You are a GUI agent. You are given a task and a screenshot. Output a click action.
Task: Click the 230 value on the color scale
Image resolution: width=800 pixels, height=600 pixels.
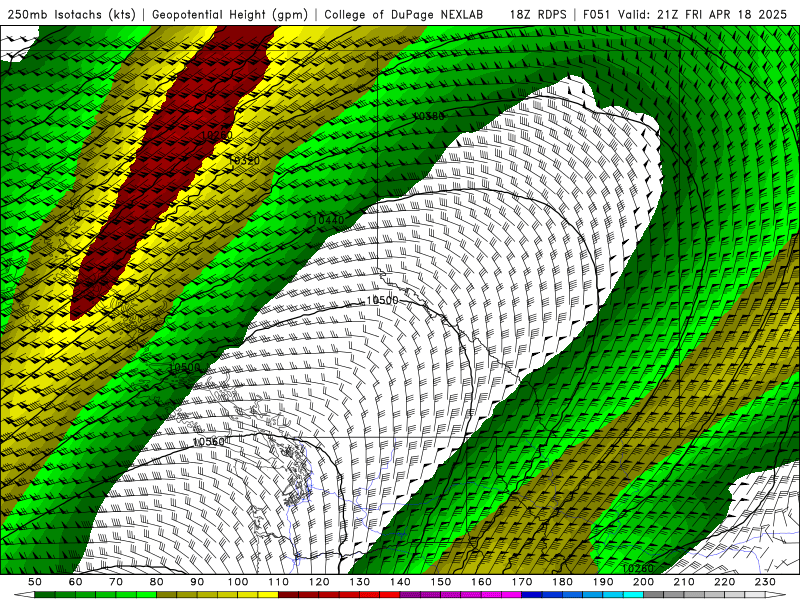765,582
